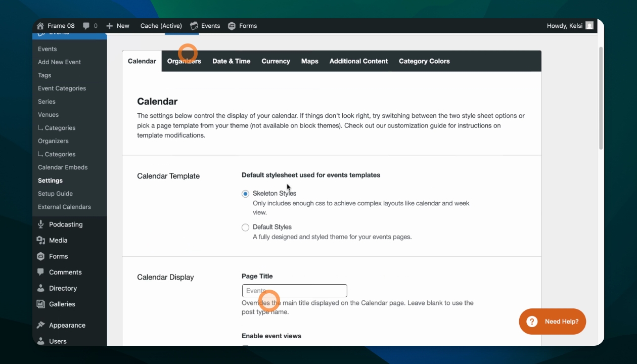Open Add New Event in sidebar
Image resolution: width=637 pixels, height=364 pixels.
(60, 62)
